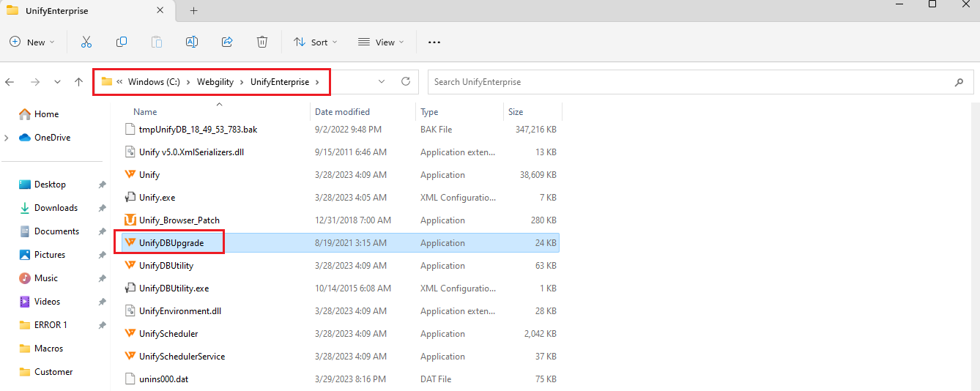Select the UnifyEnterprise window tab
Screen dimensions: 980x391
87,10
